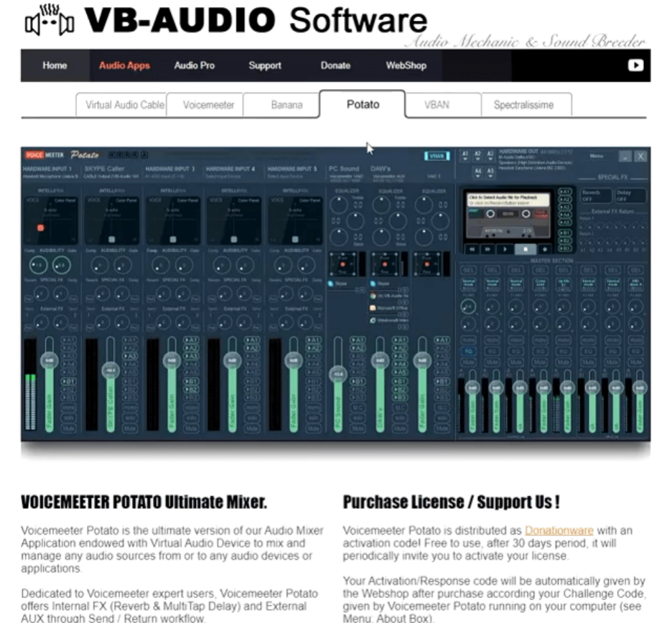Click the cassette rewind button

[472, 249]
